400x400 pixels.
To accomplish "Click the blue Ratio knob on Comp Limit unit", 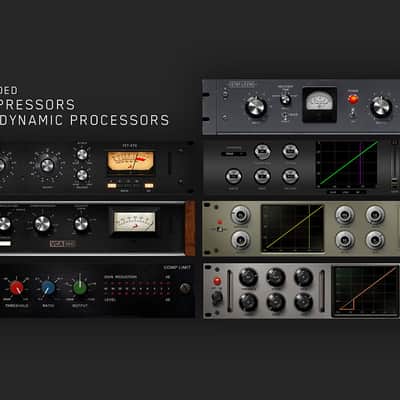I will pos(48,287).
